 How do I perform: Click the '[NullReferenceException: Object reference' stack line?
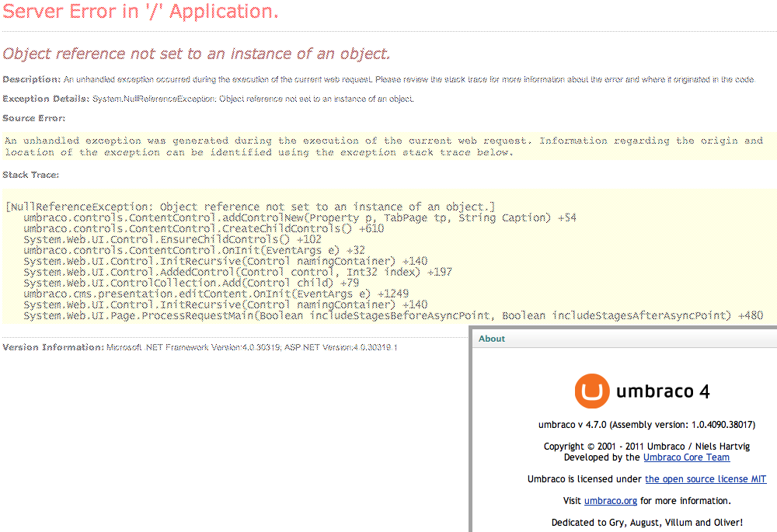[x=250, y=207]
